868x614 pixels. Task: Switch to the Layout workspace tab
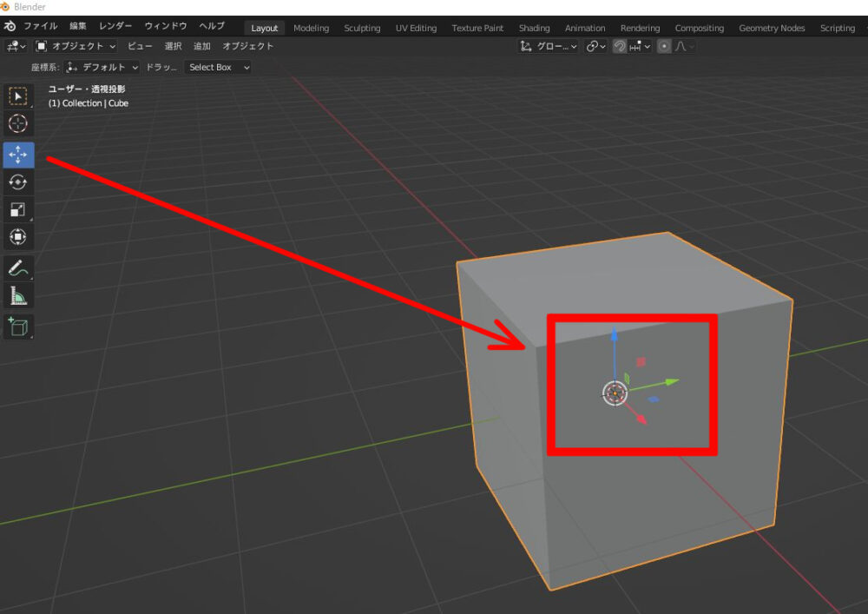tap(264, 29)
